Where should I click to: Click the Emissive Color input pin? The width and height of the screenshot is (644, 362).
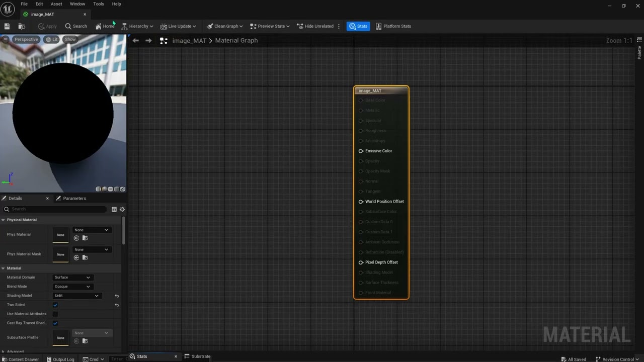pyautogui.click(x=361, y=151)
